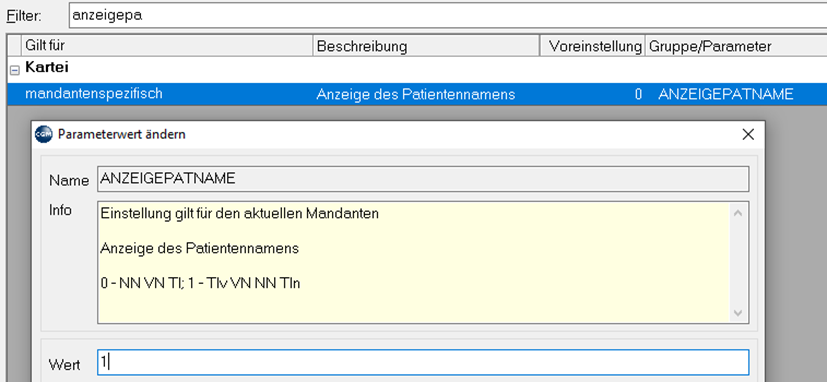Image resolution: width=827 pixels, height=382 pixels.
Task: Click the Info box scroll up arrow
Action: coord(737,213)
